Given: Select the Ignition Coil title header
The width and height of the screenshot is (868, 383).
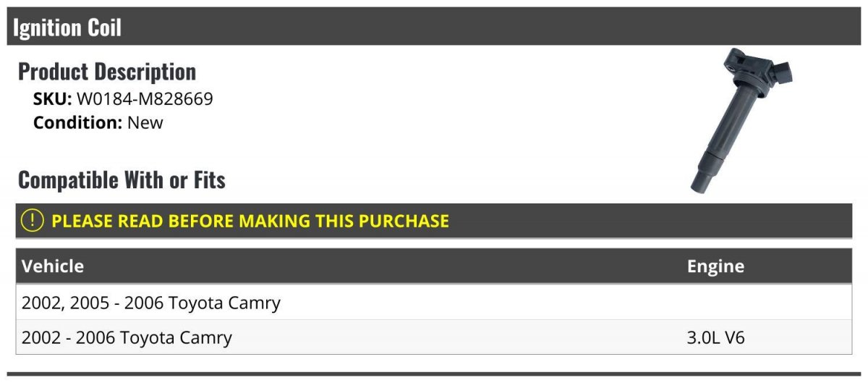Looking at the screenshot, I should click(67, 28).
